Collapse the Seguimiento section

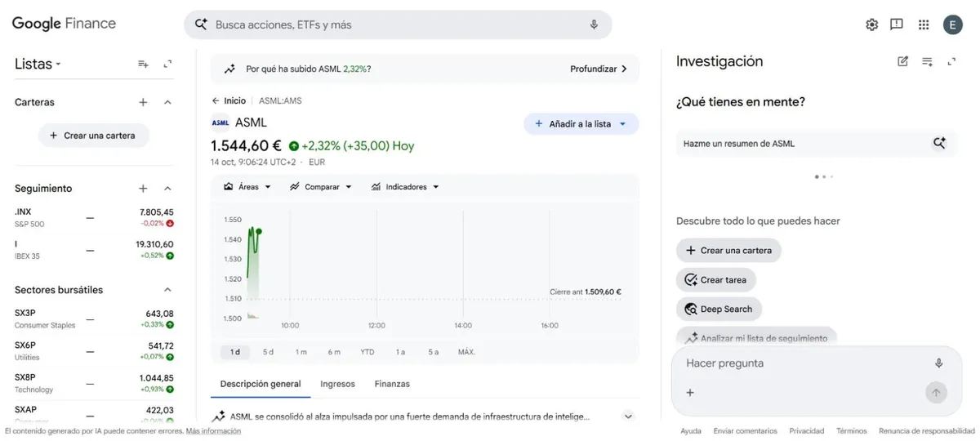(167, 188)
